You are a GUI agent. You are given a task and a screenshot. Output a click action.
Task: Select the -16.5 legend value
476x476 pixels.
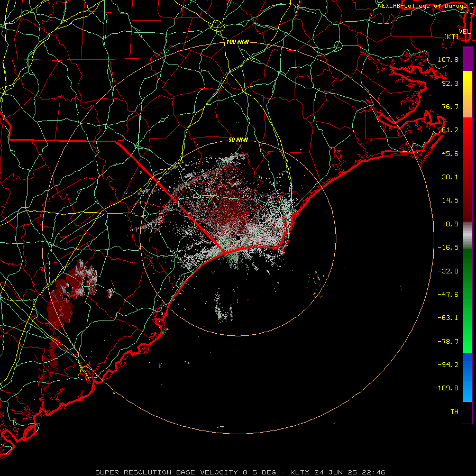coord(448,248)
